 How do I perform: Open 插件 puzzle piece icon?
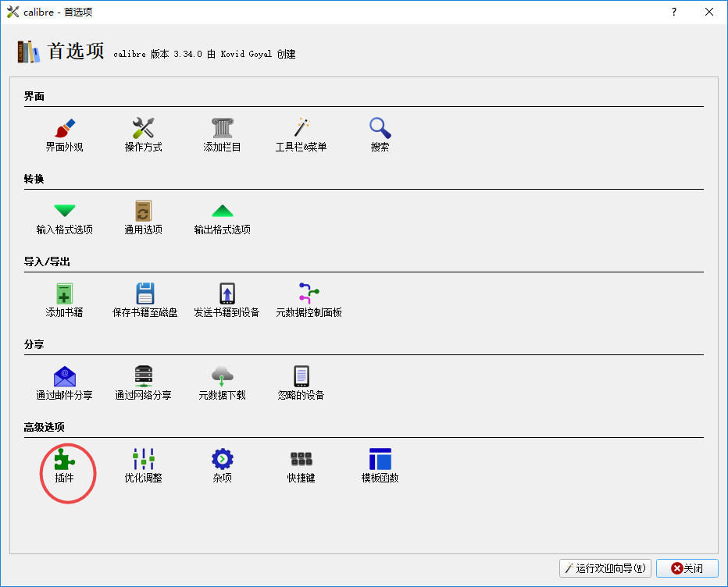tap(65, 459)
